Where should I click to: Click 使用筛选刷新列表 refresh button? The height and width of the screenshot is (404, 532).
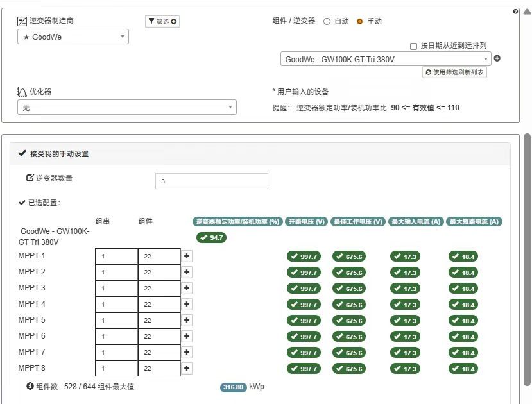coord(454,72)
